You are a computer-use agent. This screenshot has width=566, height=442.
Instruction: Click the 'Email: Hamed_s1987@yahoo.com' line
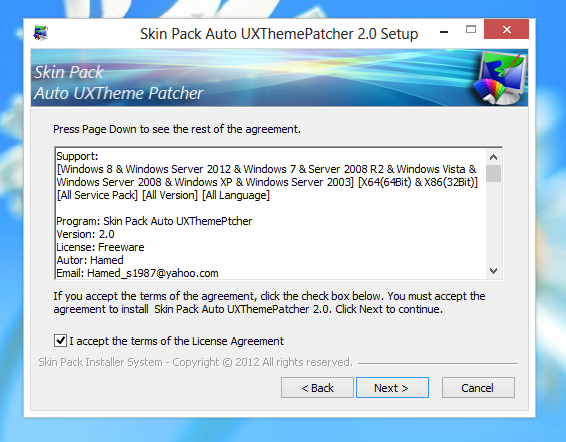coord(138,273)
